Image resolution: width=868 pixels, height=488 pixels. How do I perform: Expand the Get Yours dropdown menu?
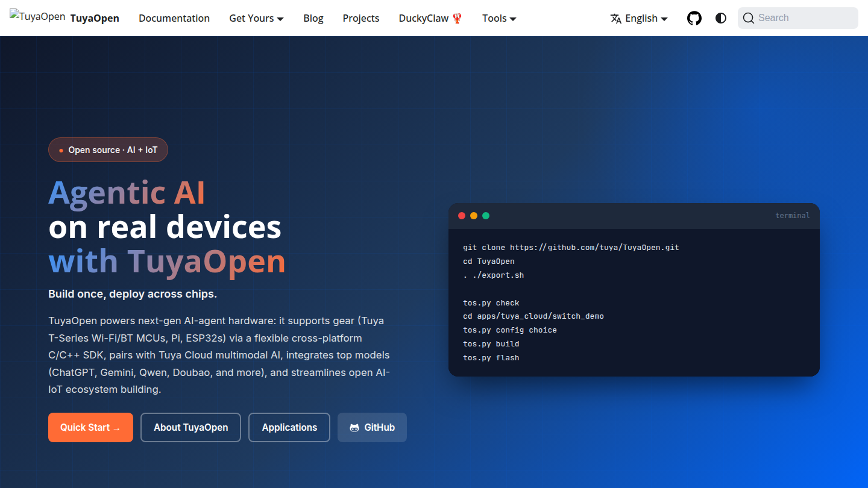[256, 18]
